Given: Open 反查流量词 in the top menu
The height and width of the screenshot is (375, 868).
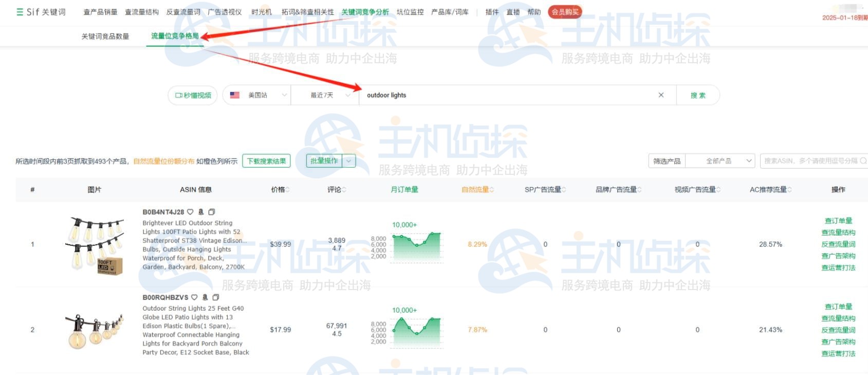Looking at the screenshot, I should (183, 12).
